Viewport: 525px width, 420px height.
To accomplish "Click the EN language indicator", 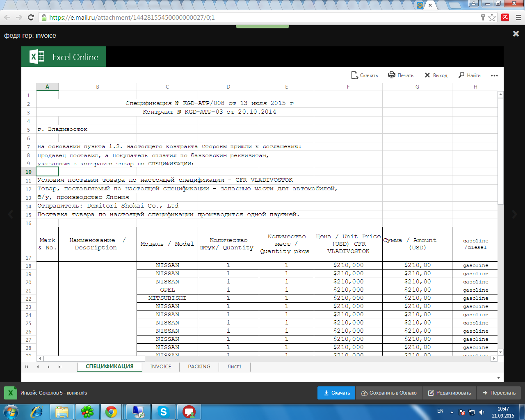I will tap(440, 411).
